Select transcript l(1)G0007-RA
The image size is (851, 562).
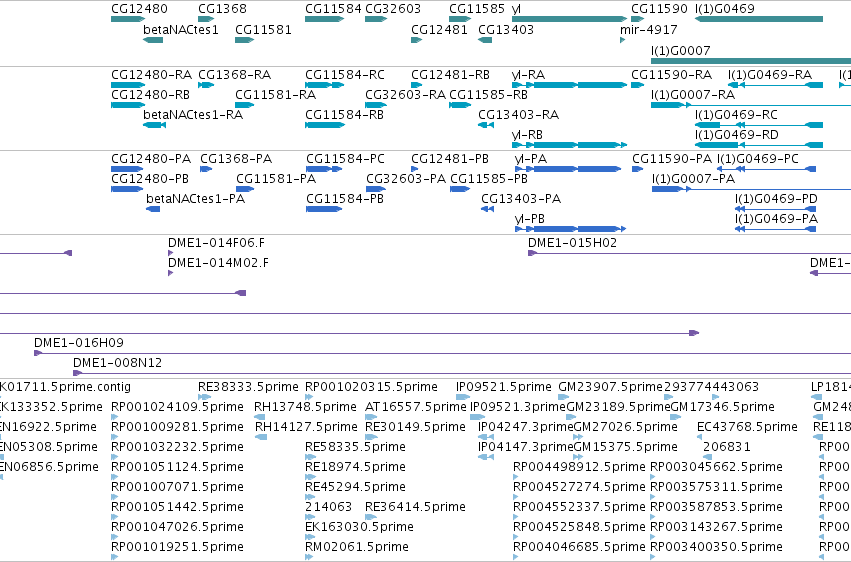click(x=693, y=95)
